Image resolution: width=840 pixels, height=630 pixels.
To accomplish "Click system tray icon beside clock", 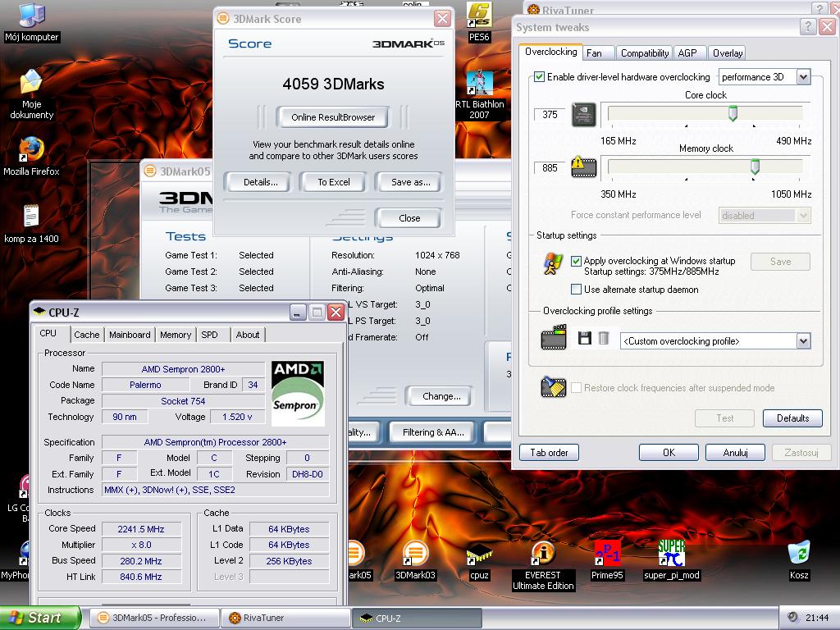I will pyautogui.click(x=792, y=617).
